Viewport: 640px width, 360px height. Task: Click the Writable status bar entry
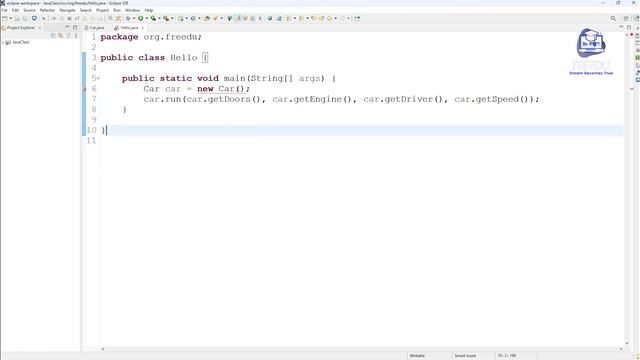click(x=417, y=356)
